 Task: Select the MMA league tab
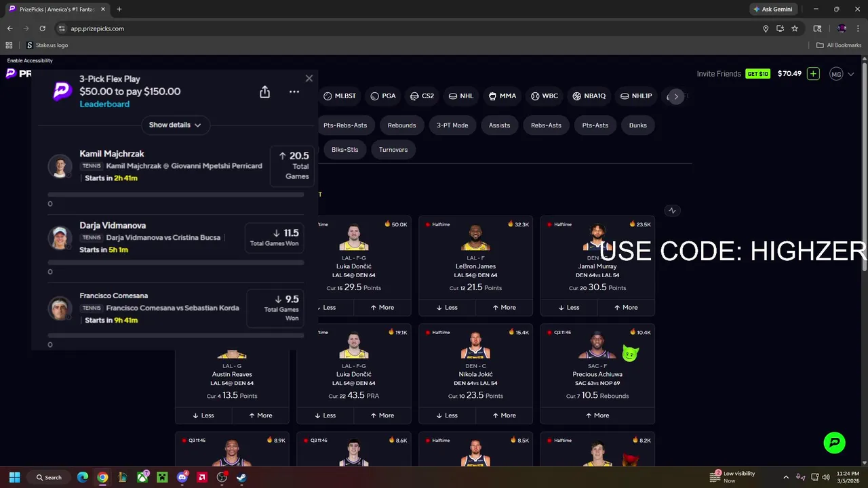pyautogui.click(x=502, y=96)
